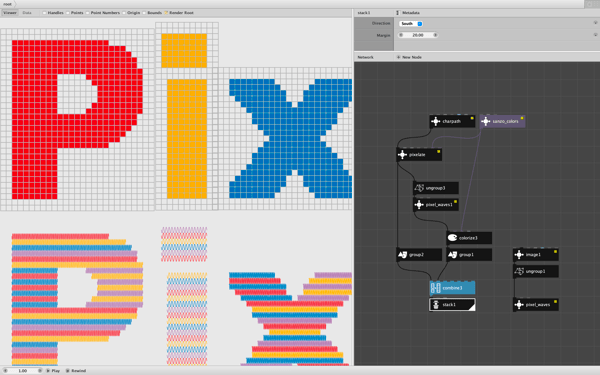This screenshot has height=375, width=600.
Task: Select the image1 node label
Action: click(533, 255)
